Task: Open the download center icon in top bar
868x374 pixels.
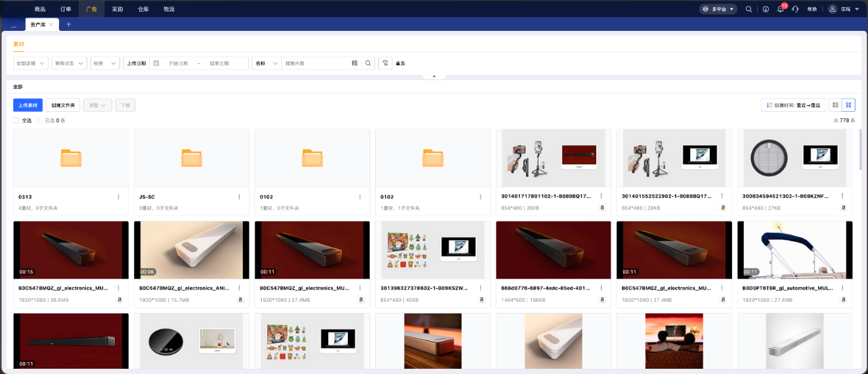Action: 766,9
